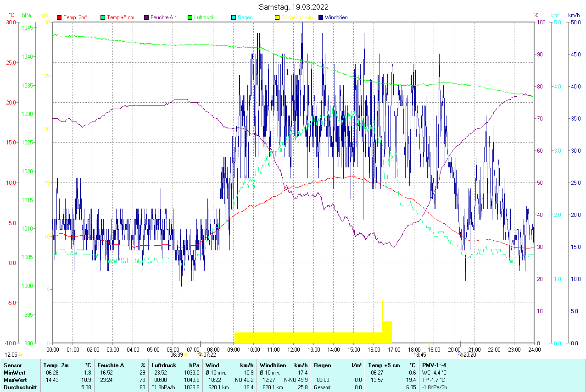Click the 'Feuchte A.*' legend label
The height and width of the screenshot is (392, 586).
pos(164,17)
